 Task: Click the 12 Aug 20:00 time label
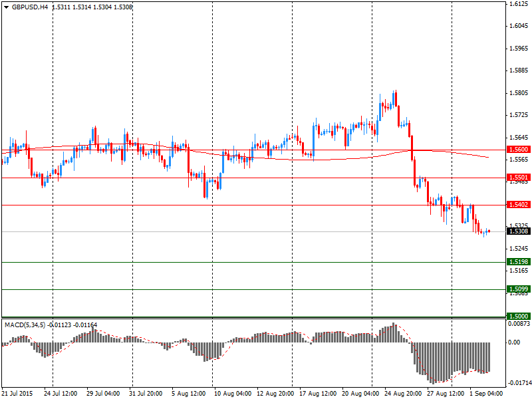point(275,394)
